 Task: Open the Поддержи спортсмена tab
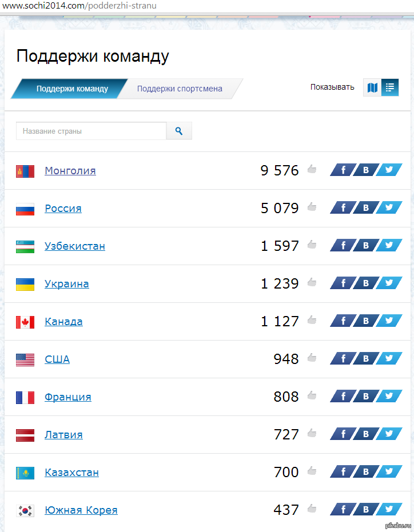tap(180, 89)
